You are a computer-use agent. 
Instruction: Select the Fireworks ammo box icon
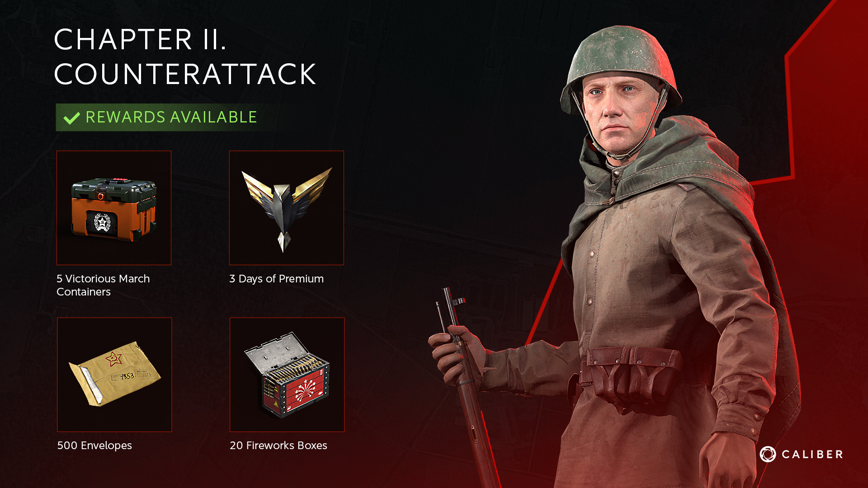click(287, 375)
